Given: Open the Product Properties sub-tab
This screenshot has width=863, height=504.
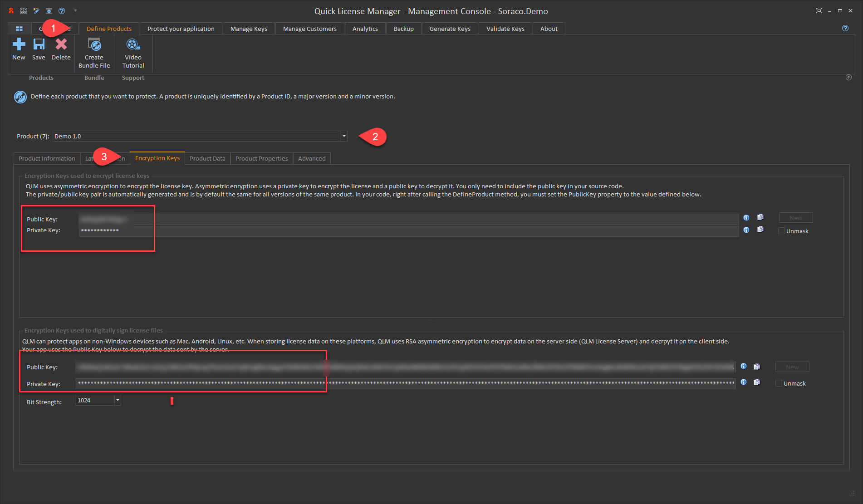Looking at the screenshot, I should click(x=262, y=158).
